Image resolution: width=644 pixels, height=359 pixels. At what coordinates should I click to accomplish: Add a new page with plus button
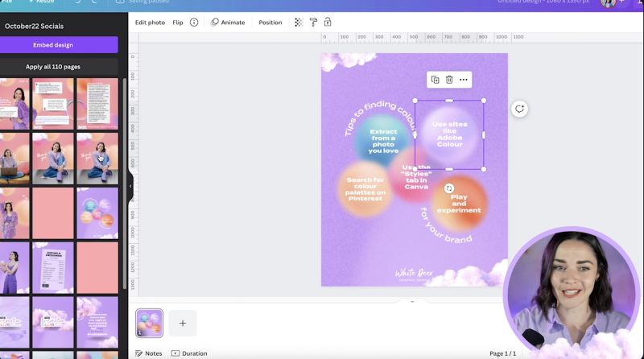pos(183,324)
